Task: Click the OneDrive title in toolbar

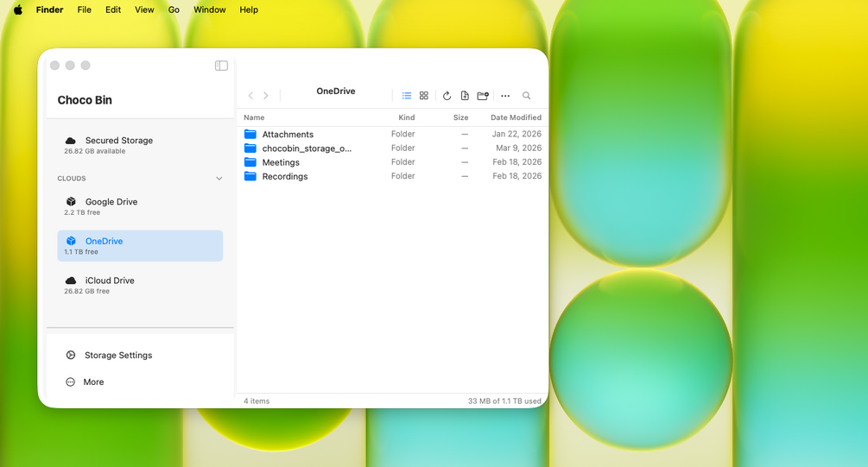Action: 336,92
